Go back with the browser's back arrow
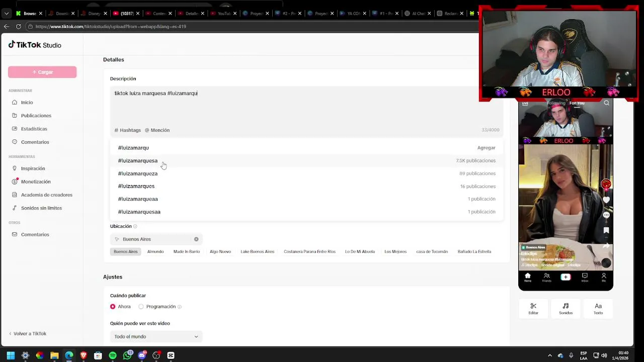 coord(6,26)
